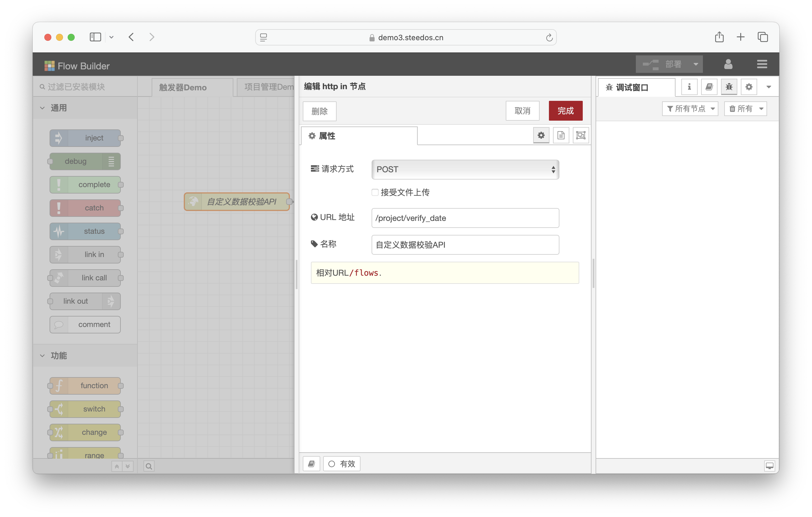Open Safari sidebar options chevron
This screenshot has height=517, width=812.
pos(111,37)
